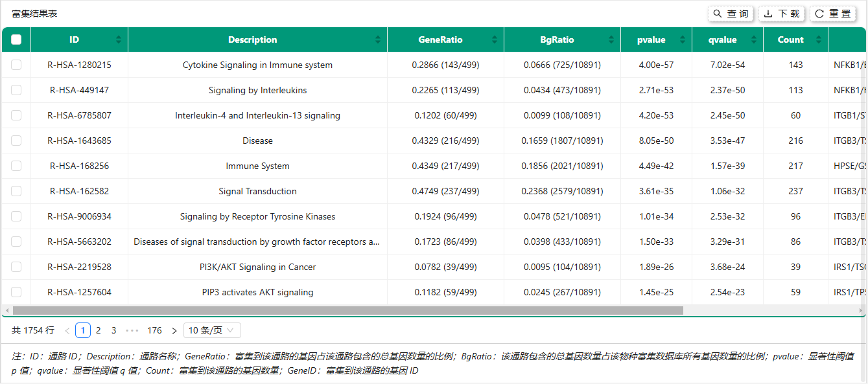868x384 pixels.
Task: Click the magnifier icon on 查询 button
Action: [716, 13]
